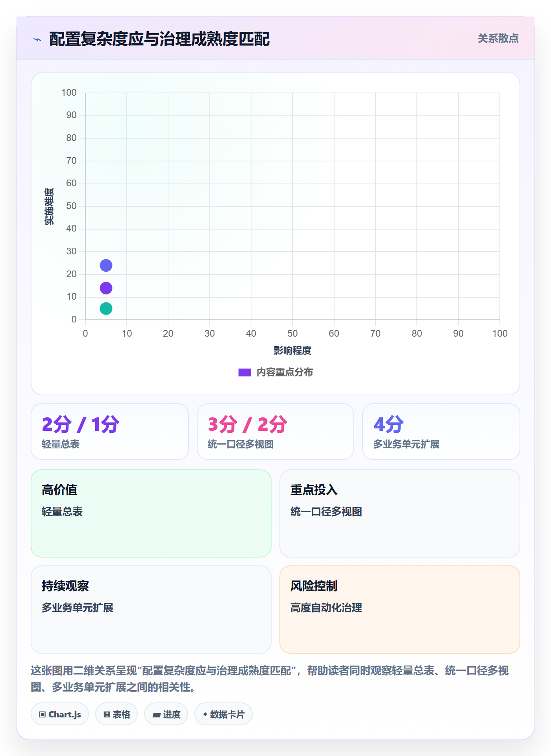Select the 风险控制 quadrant card
Viewport: 551px width, 756px height.
(x=400, y=610)
